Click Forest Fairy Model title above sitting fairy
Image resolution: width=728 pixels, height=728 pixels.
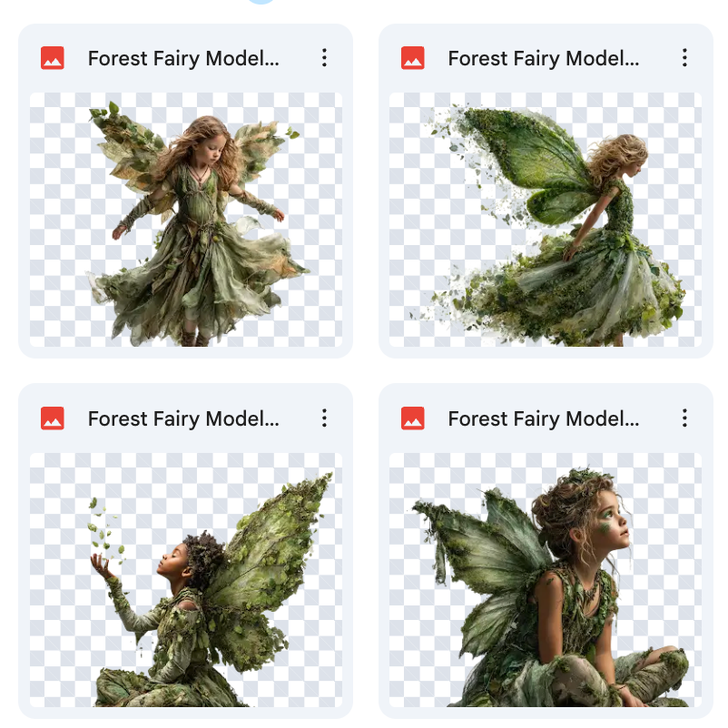(x=543, y=418)
